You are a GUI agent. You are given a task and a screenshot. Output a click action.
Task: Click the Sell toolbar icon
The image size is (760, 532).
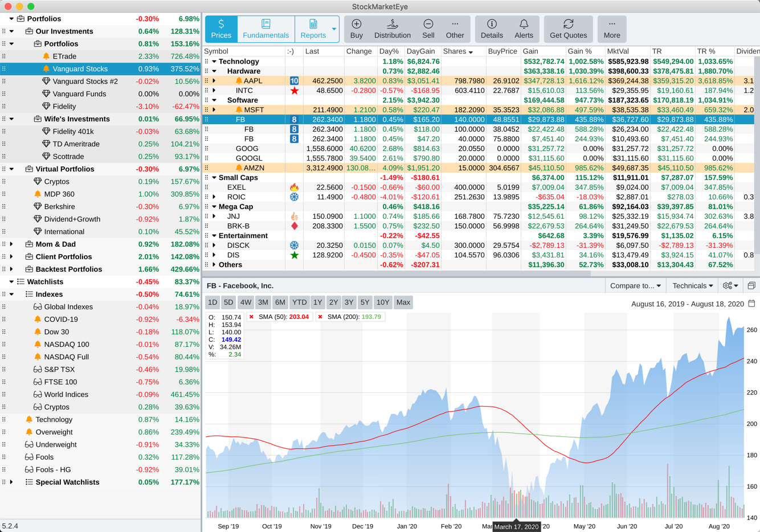click(428, 28)
